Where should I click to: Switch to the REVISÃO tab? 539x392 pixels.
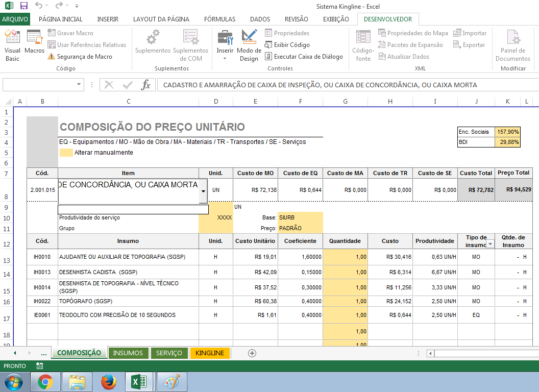(297, 19)
